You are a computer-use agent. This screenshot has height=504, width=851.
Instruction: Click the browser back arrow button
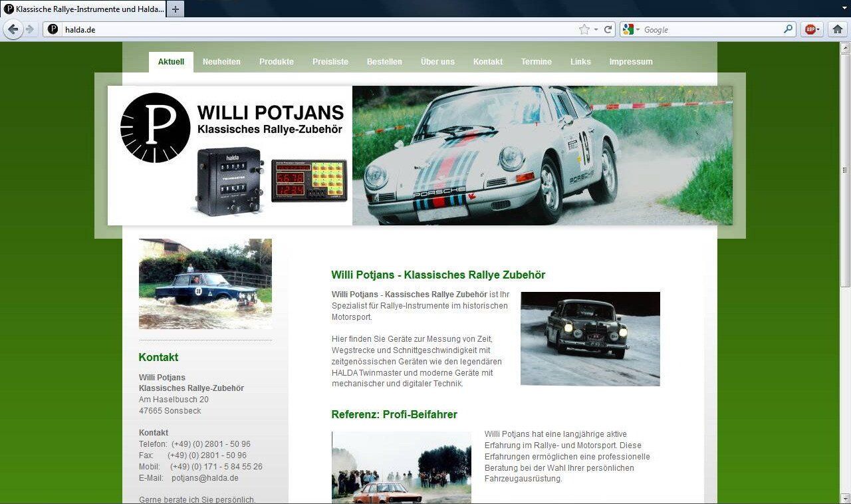coord(13,29)
